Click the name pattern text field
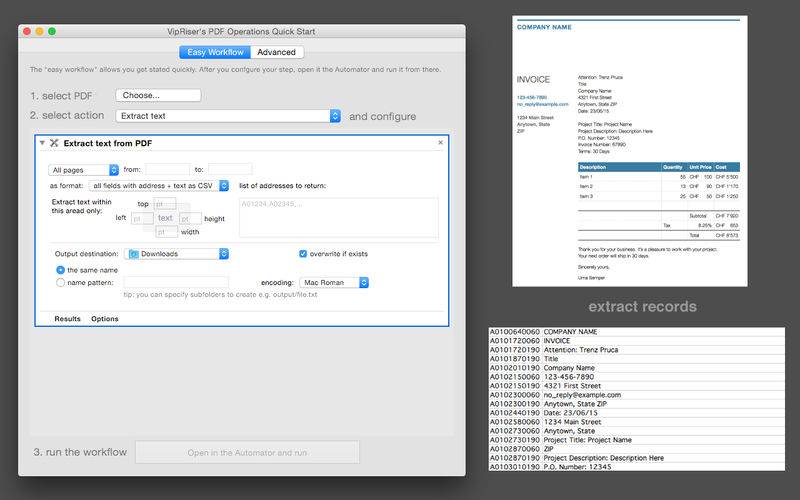800x500 pixels. [x=176, y=282]
